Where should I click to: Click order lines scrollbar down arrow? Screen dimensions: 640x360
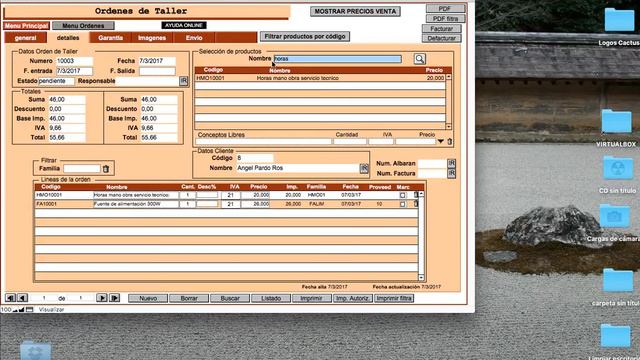click(421, 278)
